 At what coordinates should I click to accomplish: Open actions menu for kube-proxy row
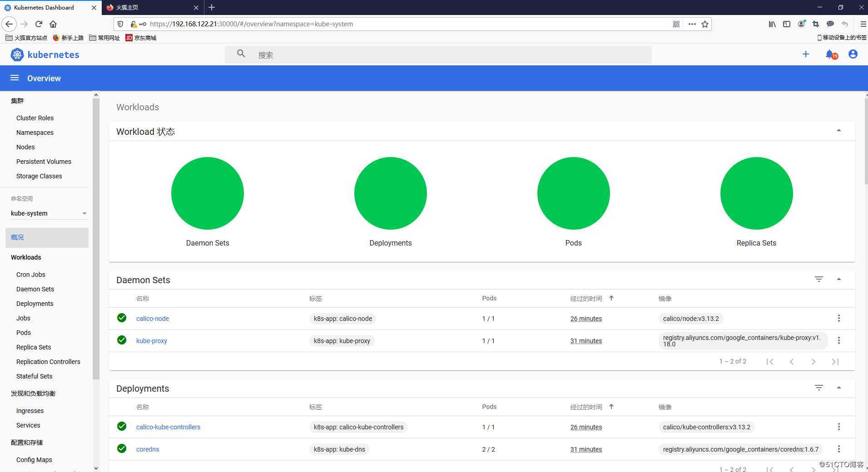click(x=839, y=341)
